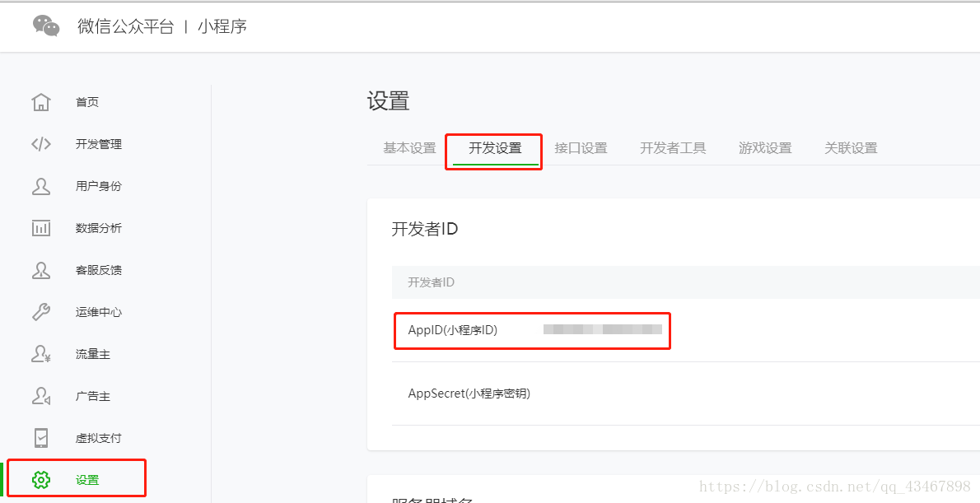Select the 流量主 sidebar icon
980x503 pixels.
point(41,353)
